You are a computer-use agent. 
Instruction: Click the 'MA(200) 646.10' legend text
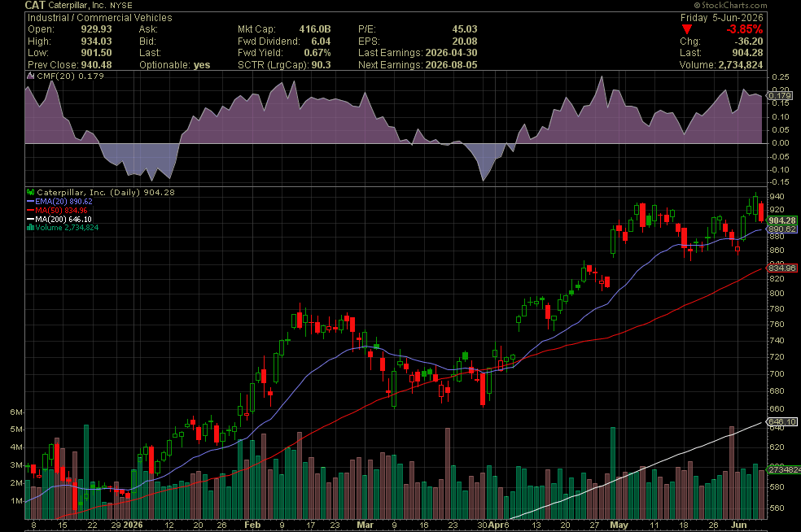[63, 220]
